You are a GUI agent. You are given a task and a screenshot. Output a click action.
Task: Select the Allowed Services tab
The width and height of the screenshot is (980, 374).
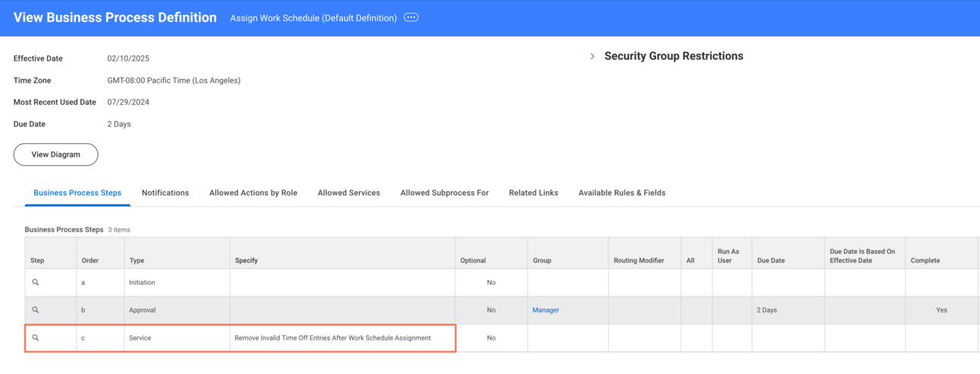349,193
